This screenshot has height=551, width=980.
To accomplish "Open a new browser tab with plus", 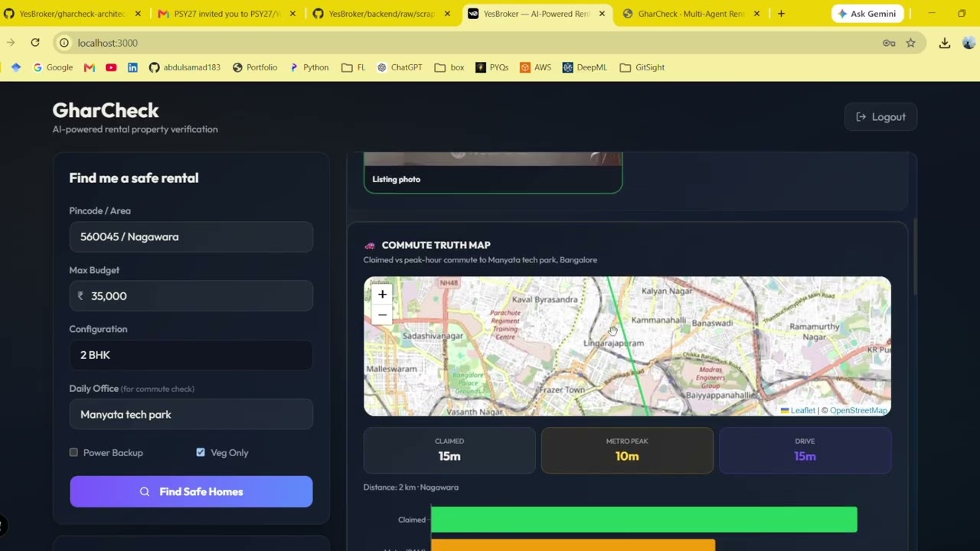I will (781, 14).
